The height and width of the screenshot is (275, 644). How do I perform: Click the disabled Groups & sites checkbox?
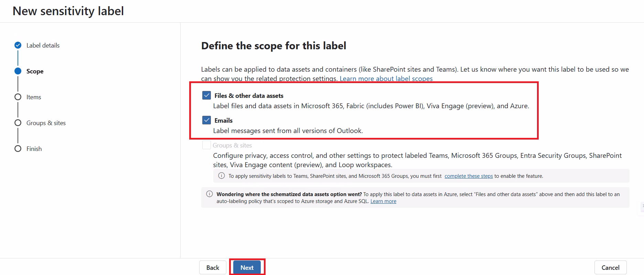point(206,145)
